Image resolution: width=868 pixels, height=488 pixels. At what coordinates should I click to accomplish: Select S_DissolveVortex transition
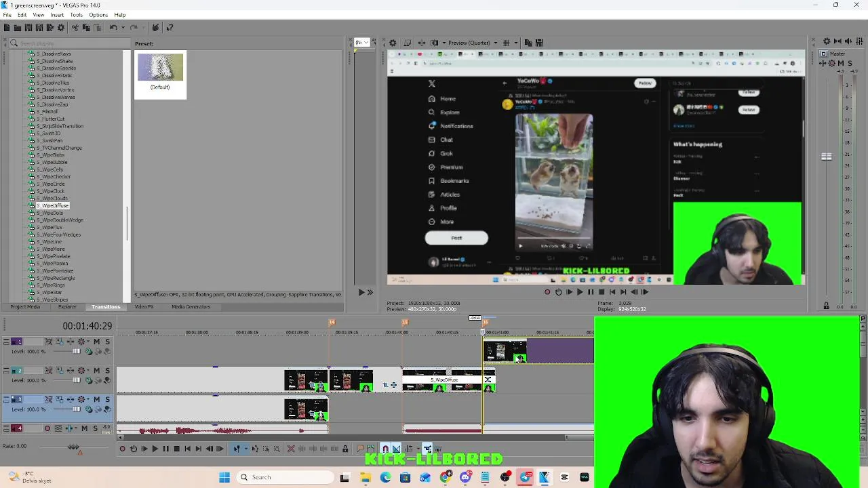[56, 90]
